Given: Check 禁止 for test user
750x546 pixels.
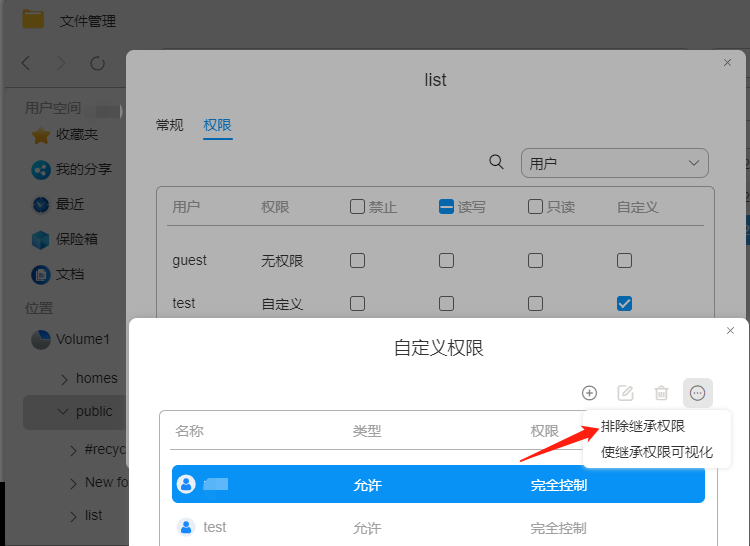Looking at the screenshot, I should click(357, 304).
